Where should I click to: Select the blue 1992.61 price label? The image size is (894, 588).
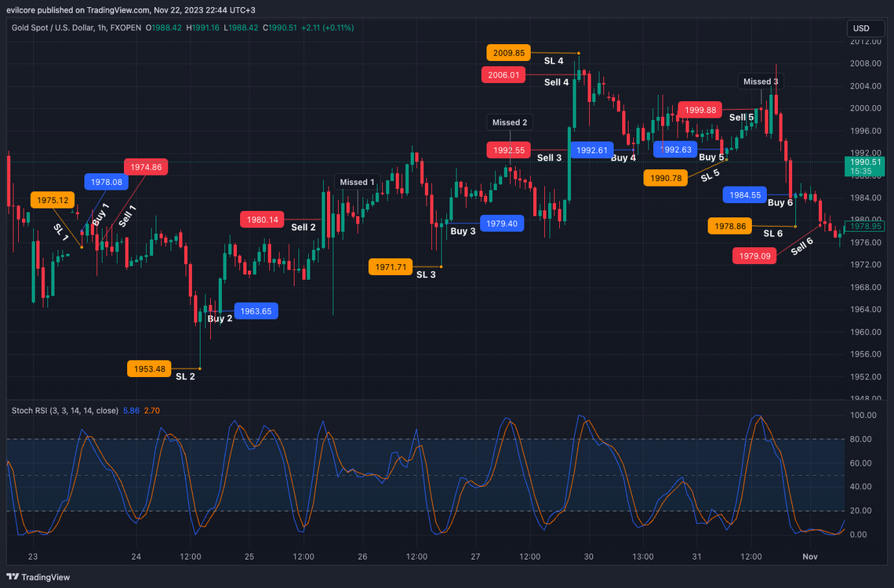click(x=592, y=151)
